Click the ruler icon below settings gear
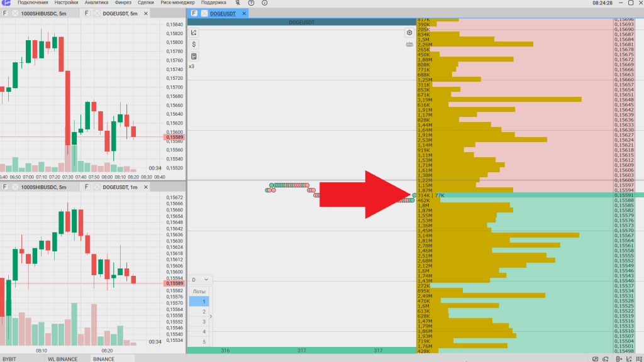This screenshot has height=362, width=644. pyautogui.click(x=409, y=45)
